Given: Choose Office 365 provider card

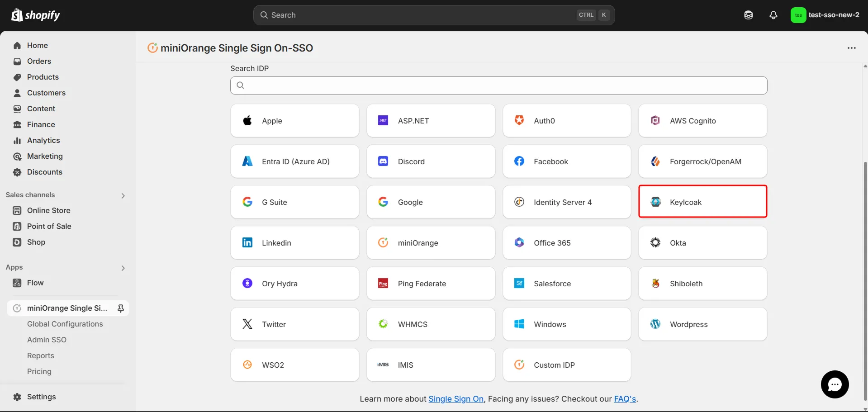Looking at the screenshot, I should point(567,243).
